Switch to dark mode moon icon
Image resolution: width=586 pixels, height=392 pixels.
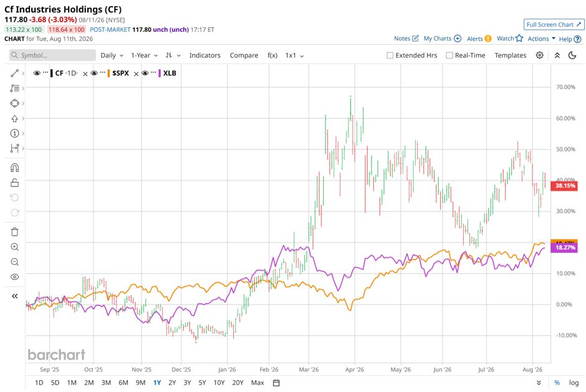click(x=572, y=55)
